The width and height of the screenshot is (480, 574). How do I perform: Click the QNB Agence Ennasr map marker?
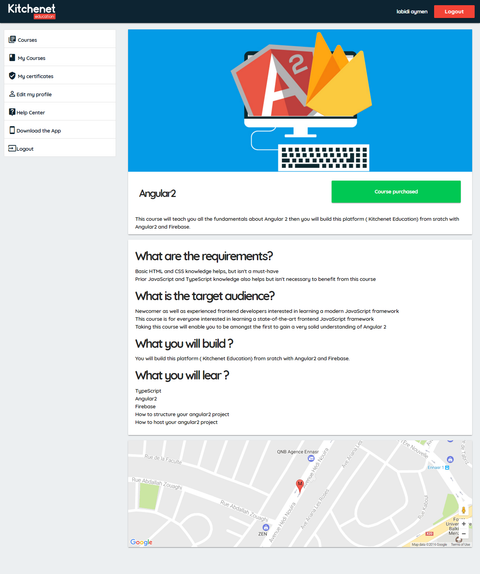click(x=311, y=458)
